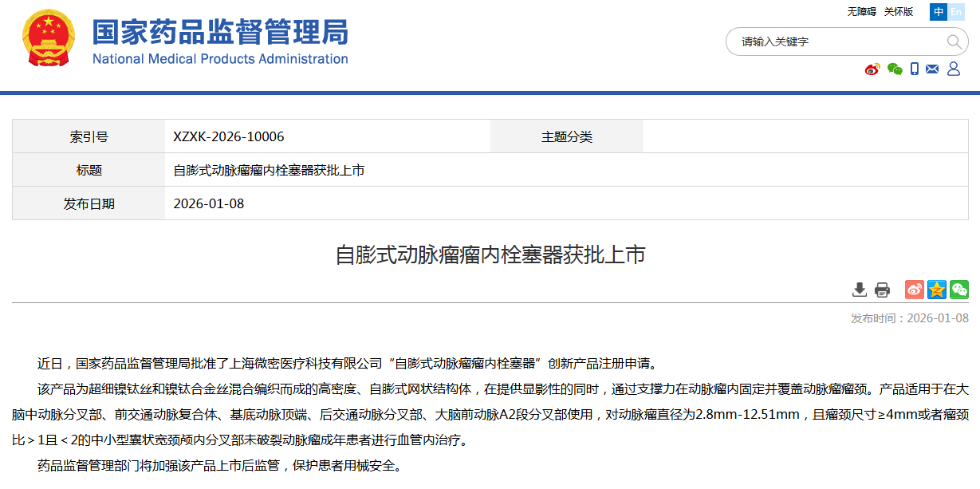Click the search magnifier icon
The image size is (980, 489).
pyautogui.click(x=954, y=41)
